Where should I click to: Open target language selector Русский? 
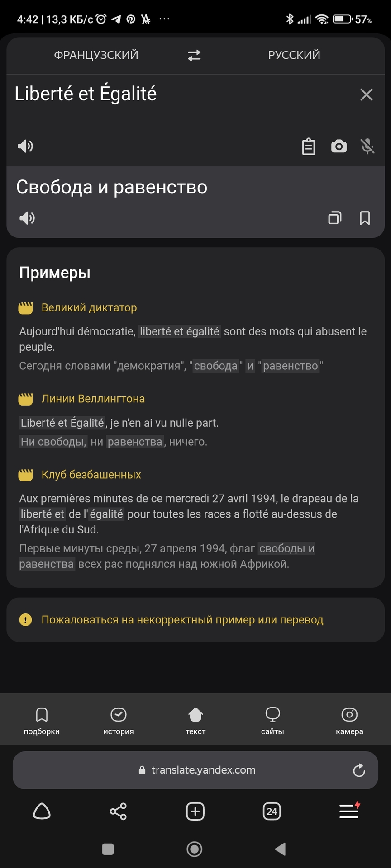pyautogui.click(x=294, y=55)
